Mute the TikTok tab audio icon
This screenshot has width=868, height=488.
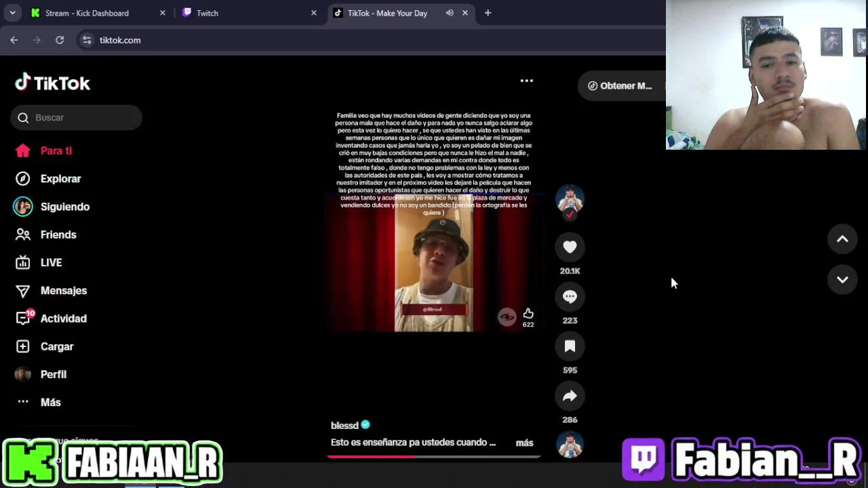(450, 13)
